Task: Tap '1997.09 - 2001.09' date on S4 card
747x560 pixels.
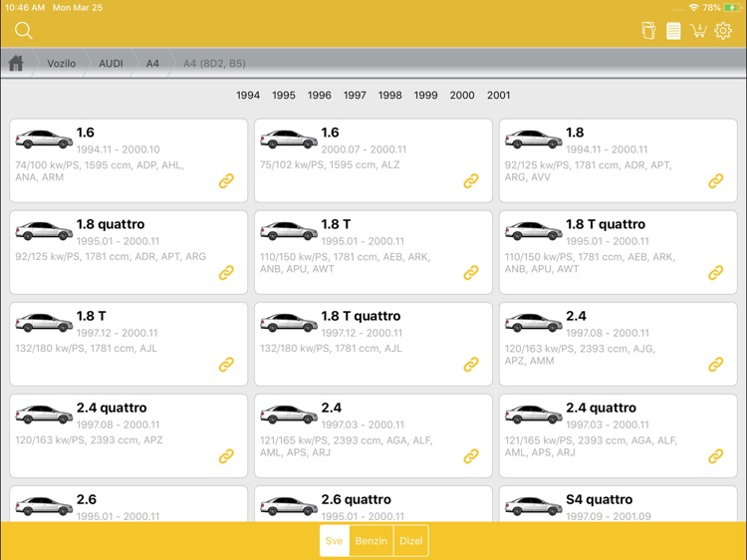Action: click(609, 516)
